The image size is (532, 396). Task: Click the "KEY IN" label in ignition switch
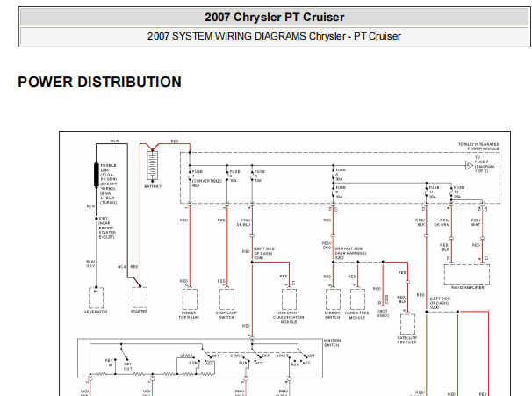point(109,363)
